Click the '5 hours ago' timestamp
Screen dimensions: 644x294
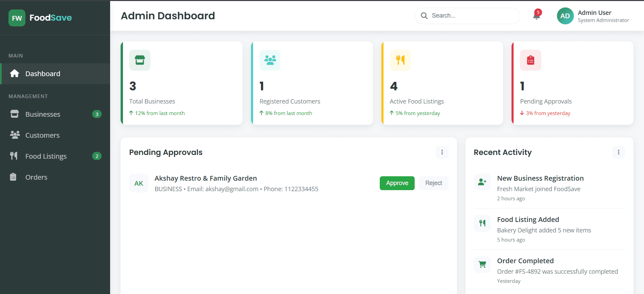coord(511,240)
